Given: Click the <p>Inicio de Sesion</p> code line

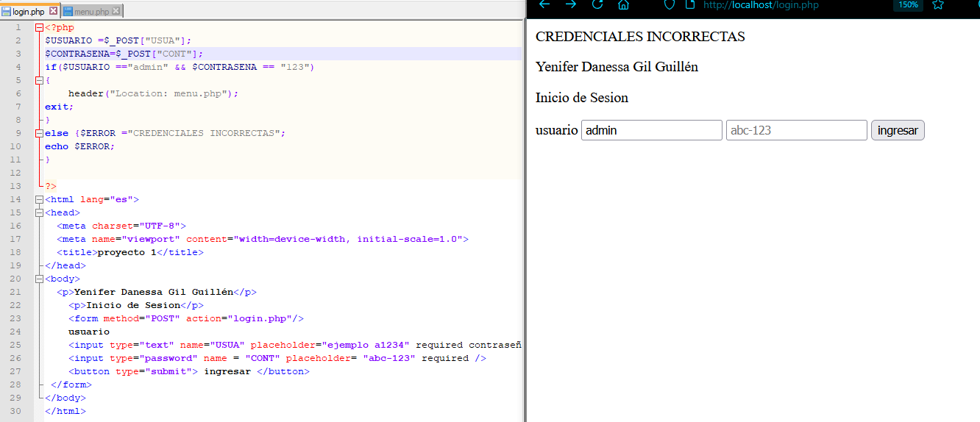Looking at the screenshot, I should tap(135, 305).
